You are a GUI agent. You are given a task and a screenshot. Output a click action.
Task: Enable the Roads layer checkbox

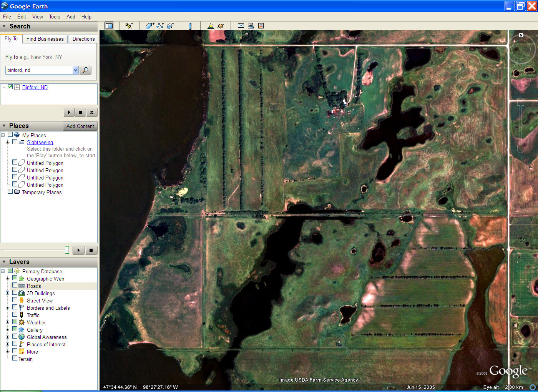click(x=15, y=286)
